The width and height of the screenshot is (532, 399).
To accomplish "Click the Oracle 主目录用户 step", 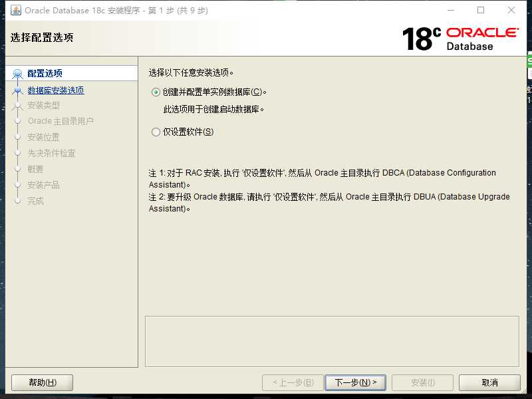I will 61,121.
